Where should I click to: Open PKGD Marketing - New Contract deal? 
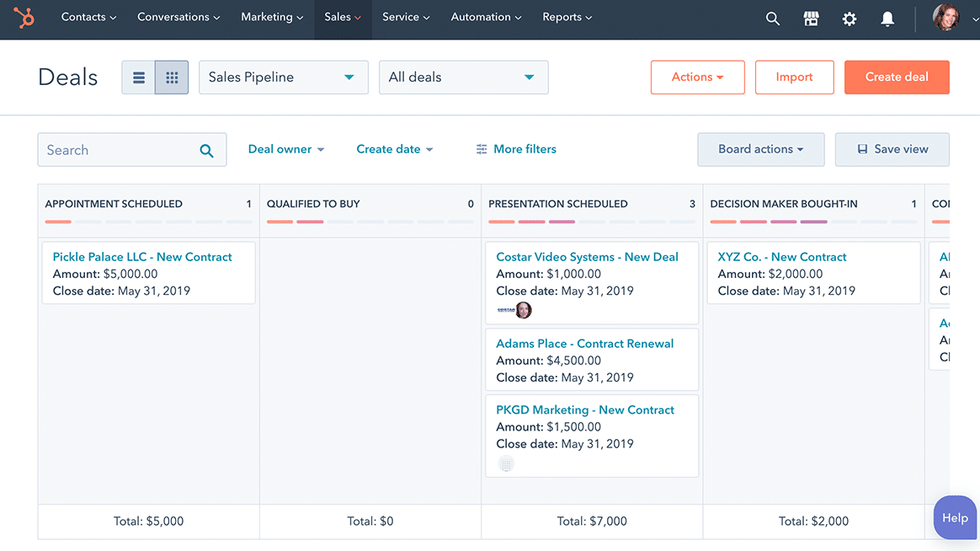pyautogui.click(x=585, y=410)
